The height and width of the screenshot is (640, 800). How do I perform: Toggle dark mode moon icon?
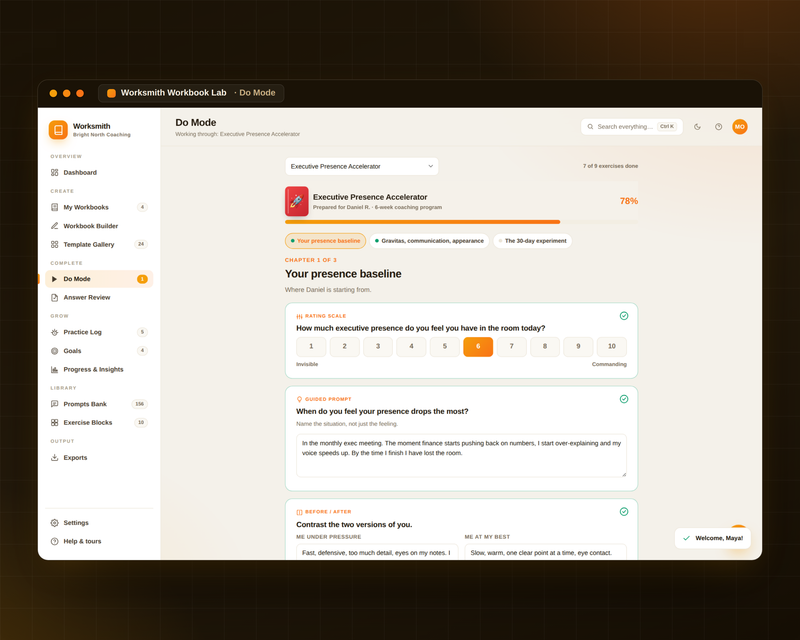pos(697,127)
